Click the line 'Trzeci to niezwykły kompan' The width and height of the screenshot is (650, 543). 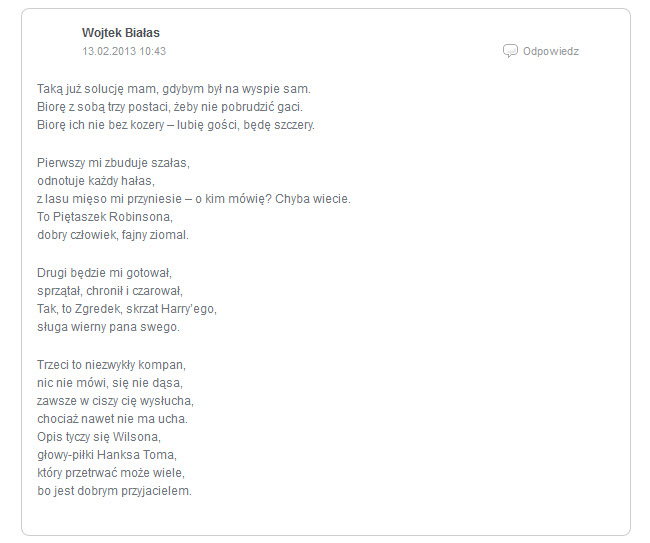point(112,365)
